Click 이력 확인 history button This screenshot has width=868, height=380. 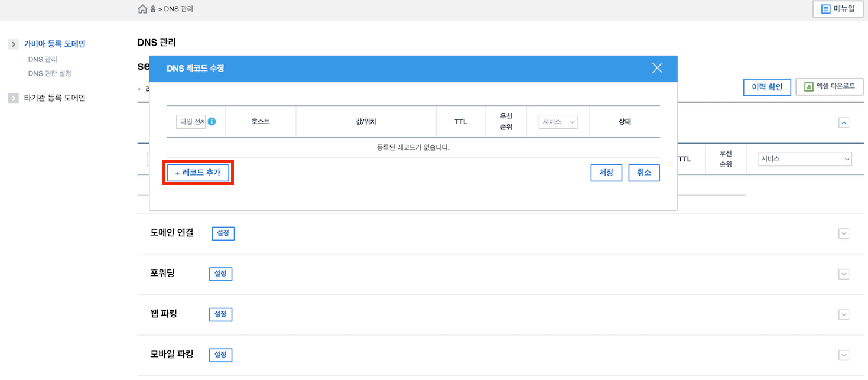coord(767,87)
